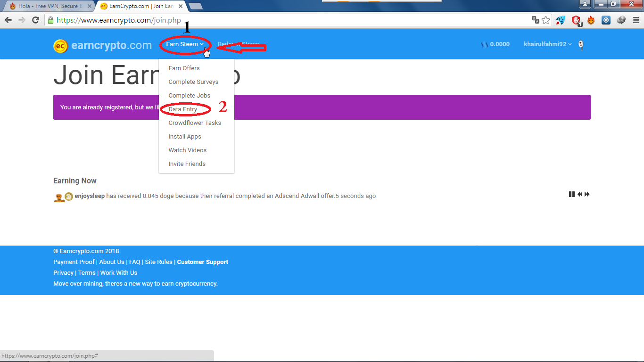644x362 pixels.
Task: Close the Hola - Free VPN tab
Action: (90, 6)
